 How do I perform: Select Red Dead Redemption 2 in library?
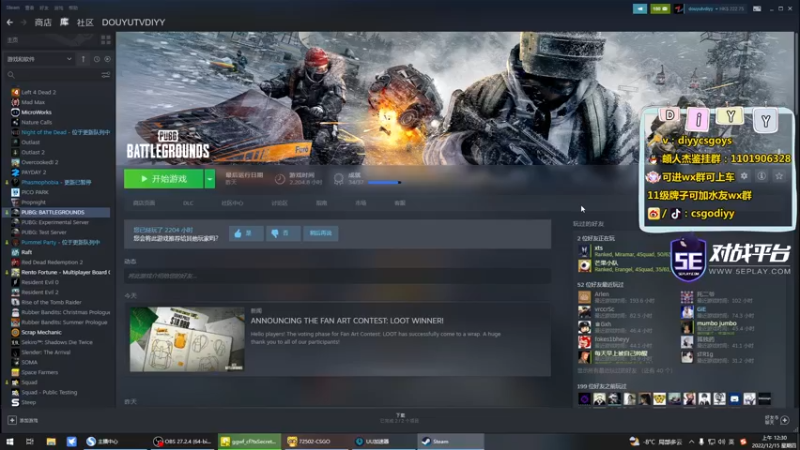click(52, 262)
